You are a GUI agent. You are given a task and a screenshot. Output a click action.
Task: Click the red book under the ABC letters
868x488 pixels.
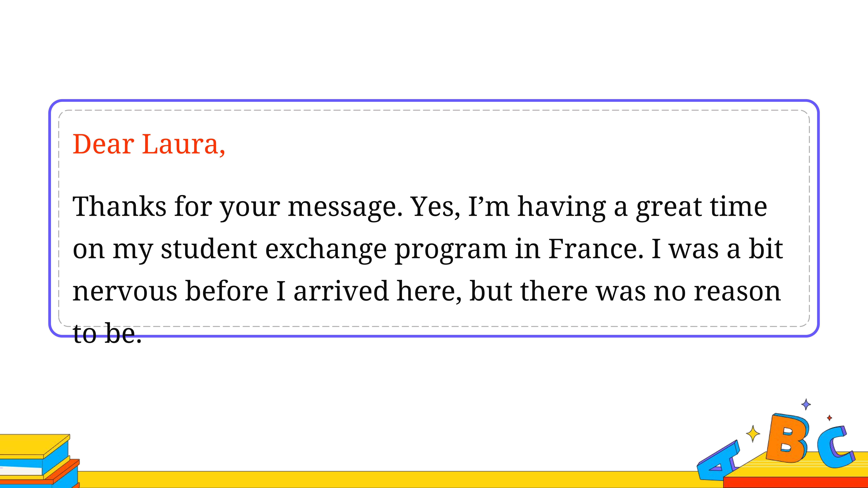[795, 482]
